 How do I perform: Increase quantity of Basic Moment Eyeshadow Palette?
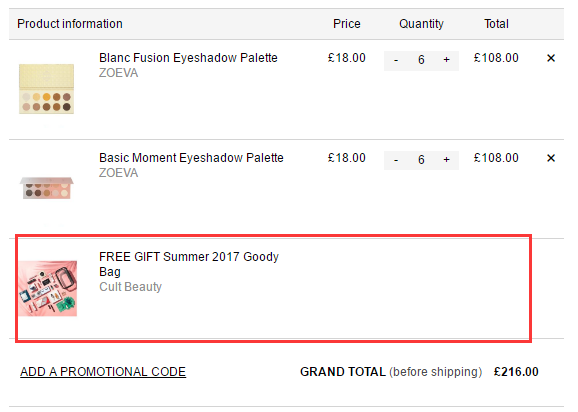pyautogui.click(x=446, y=160)
